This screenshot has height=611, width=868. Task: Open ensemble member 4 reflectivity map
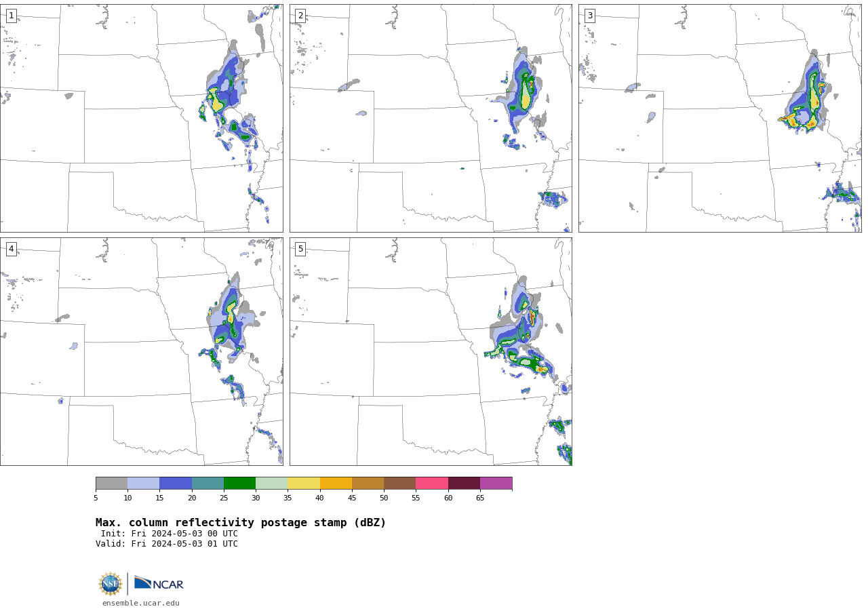[x=141, y=351]
